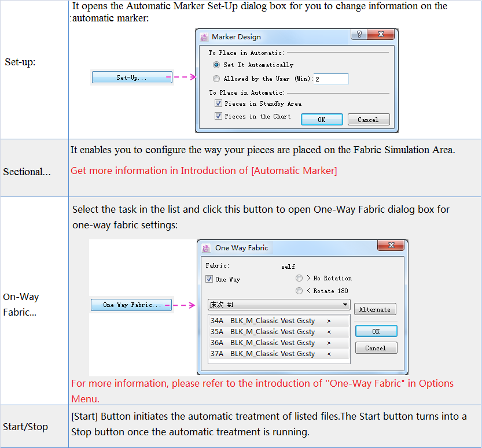Viewport: 482px width, 448px height.
Task: Select the Rotate 180 radio button
Action: [299, 291]
